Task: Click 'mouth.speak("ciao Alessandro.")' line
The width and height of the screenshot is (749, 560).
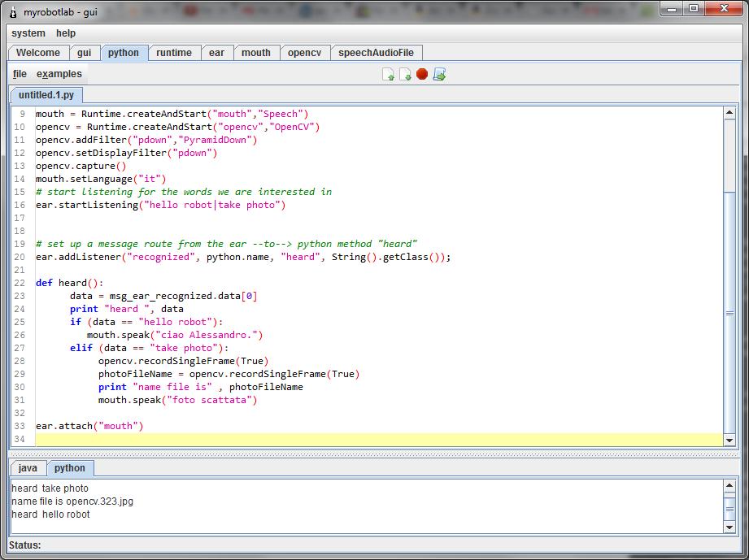Action: [x=175, y=335]
